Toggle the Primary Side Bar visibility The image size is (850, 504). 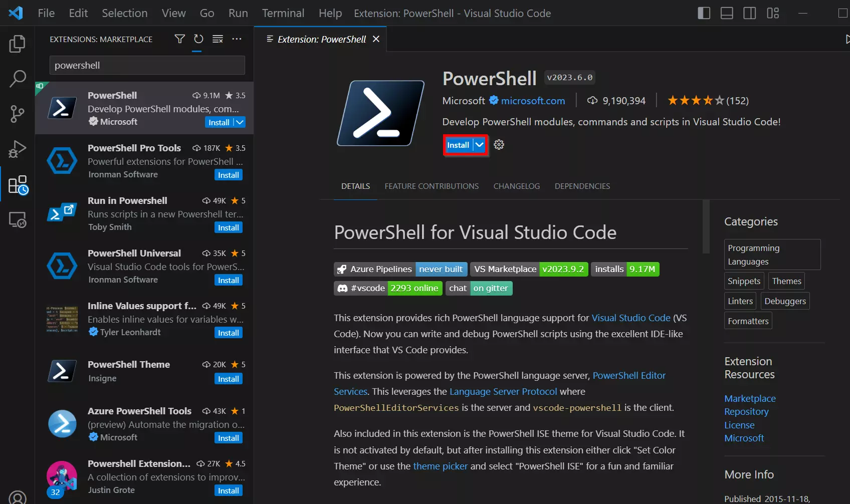pyautogui.click(x=704, y=13)
